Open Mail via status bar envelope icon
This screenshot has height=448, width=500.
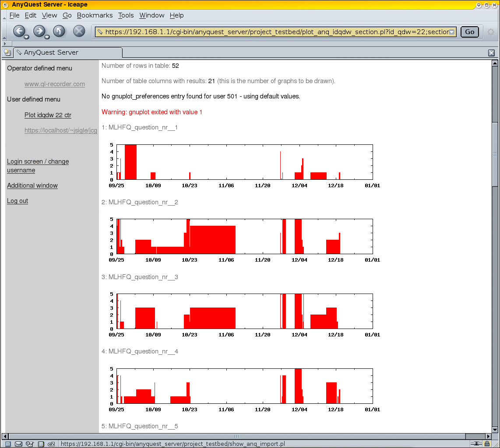pos(18,444)
